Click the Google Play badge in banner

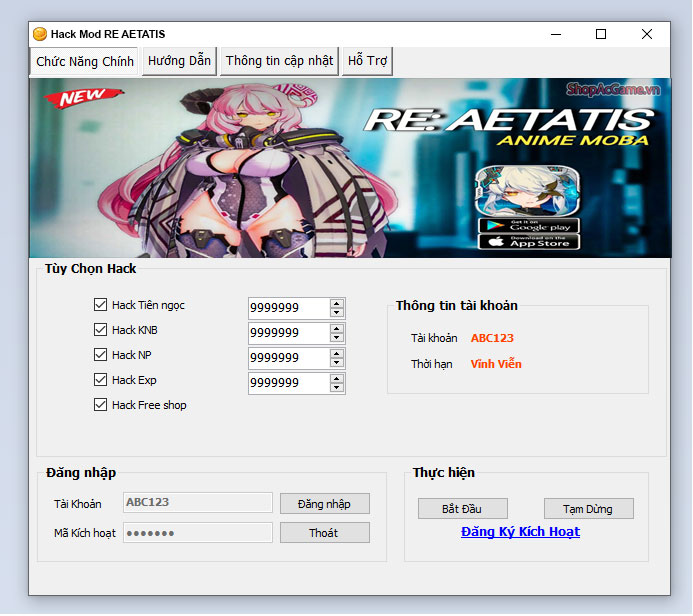coord(529,226)
